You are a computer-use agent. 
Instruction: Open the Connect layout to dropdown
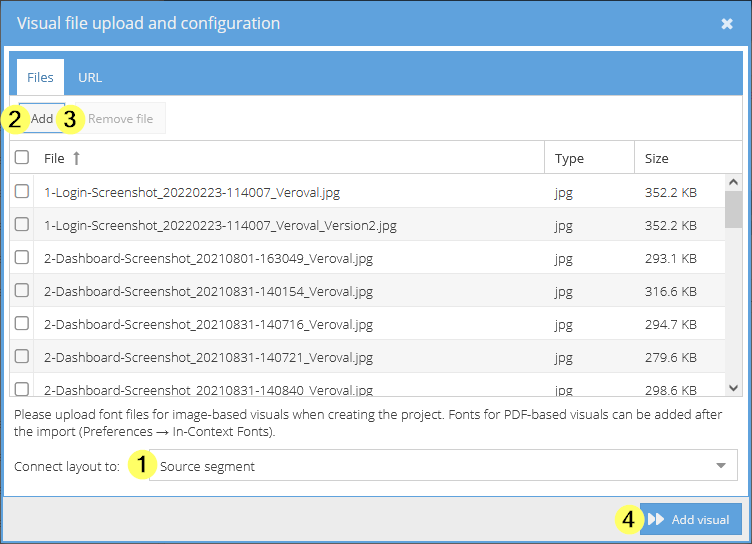coord(440,466)
